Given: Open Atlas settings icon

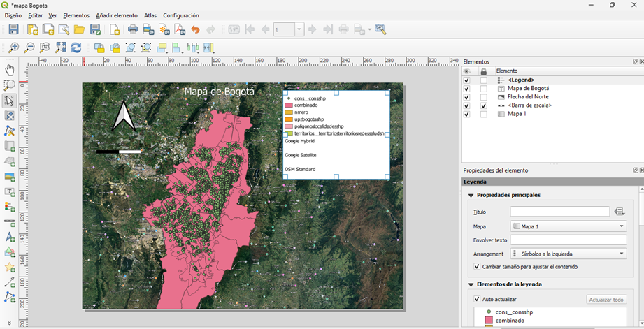Looking at the screenshot, I should (380, 29).
